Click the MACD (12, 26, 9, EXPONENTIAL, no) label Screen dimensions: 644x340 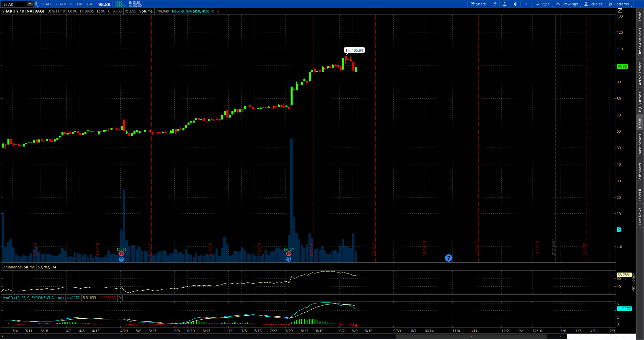pyautogui.click(x=33, y=298)
